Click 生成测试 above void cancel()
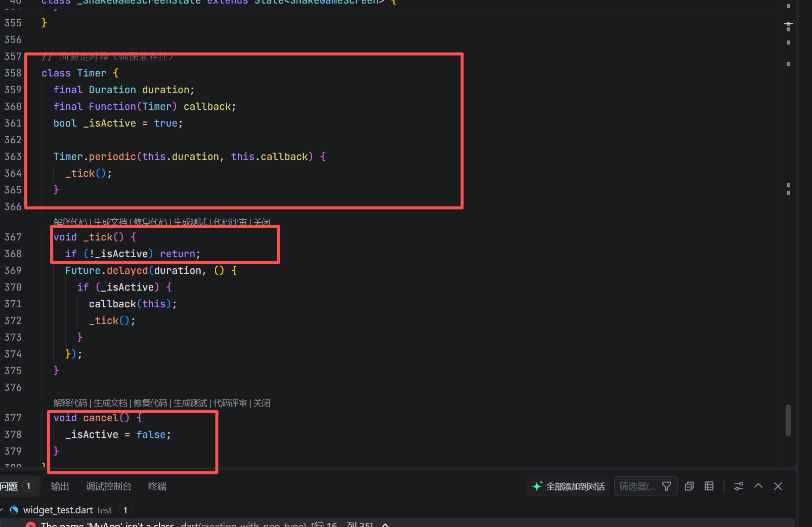The height and width of the screenshot is (527, 812). (190, 403)
